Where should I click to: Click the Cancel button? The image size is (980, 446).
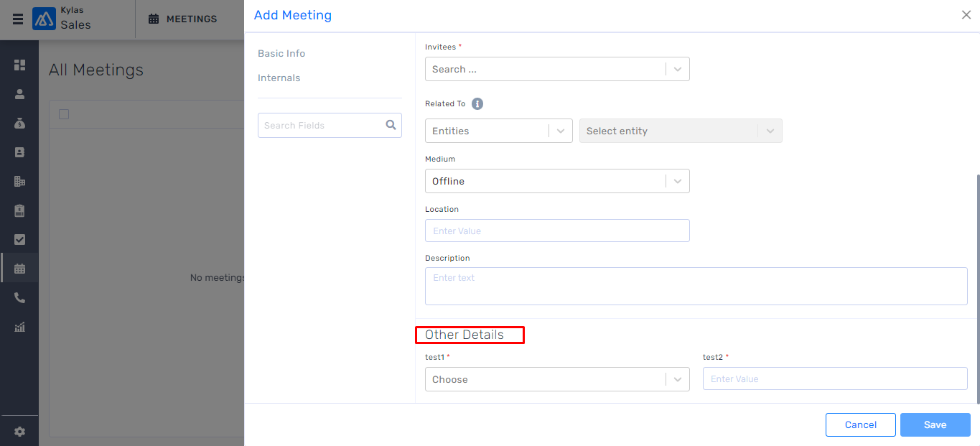pos(861,424)
